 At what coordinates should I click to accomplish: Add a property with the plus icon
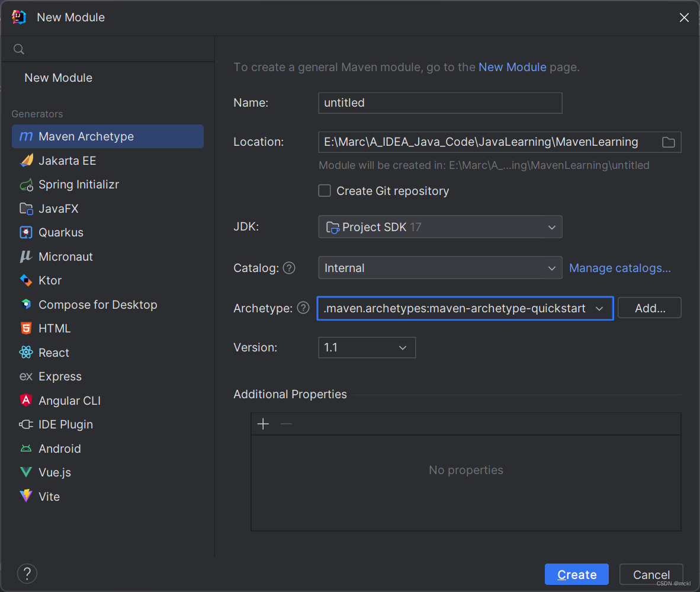264,424
